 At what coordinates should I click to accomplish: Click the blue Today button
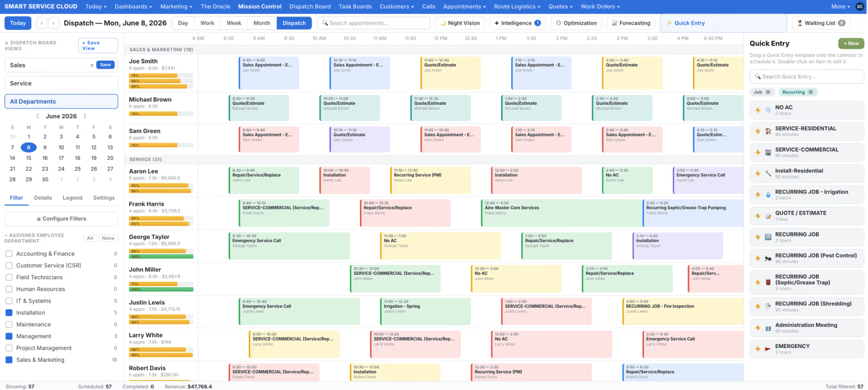point(18,23)
